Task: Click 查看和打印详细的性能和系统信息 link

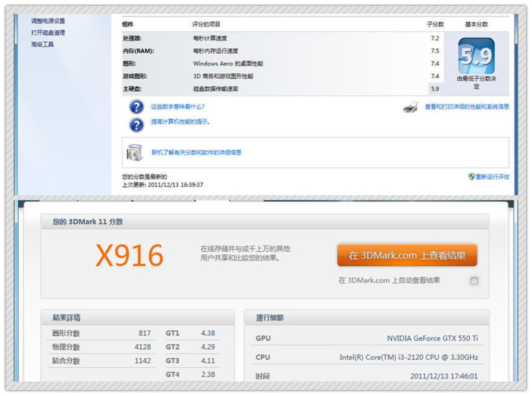Action: click(x=467, y=106)
